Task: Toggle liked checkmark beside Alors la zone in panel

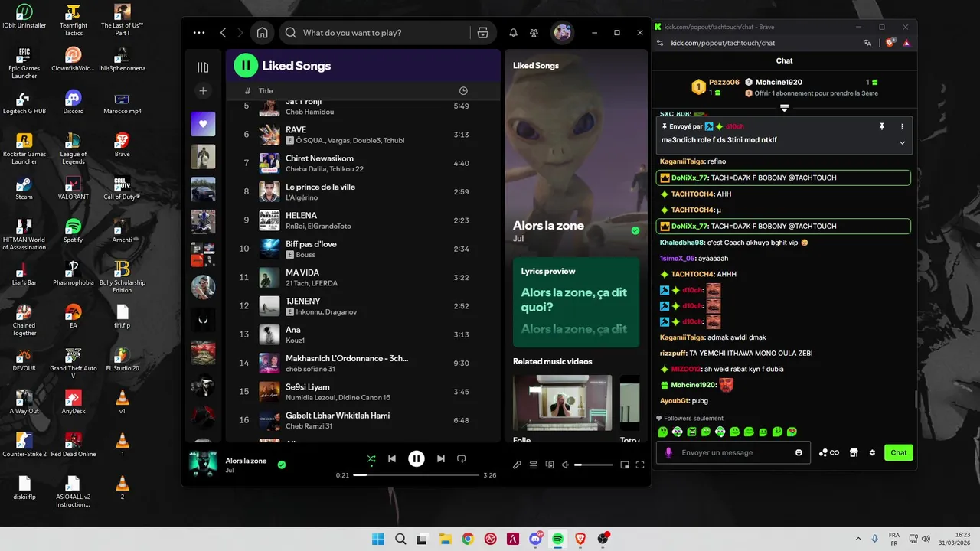Action: (635, 230)
